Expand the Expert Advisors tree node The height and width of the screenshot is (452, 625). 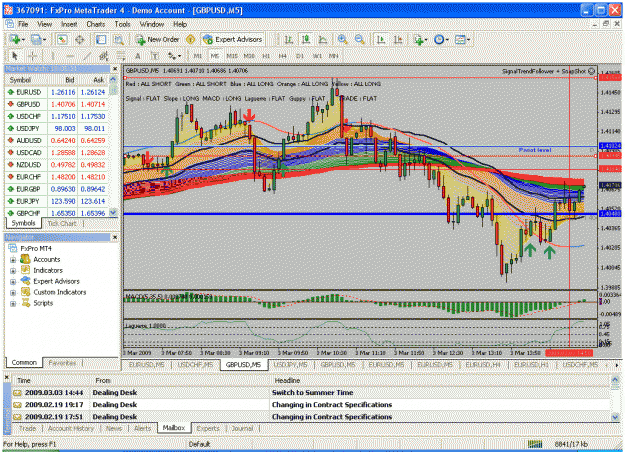pos(13,281)
